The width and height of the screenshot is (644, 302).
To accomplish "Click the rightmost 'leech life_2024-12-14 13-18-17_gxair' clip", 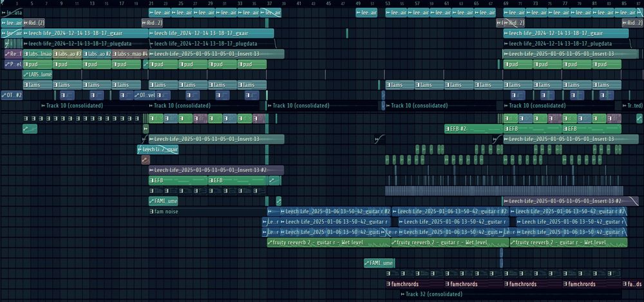I will (565, 33).
